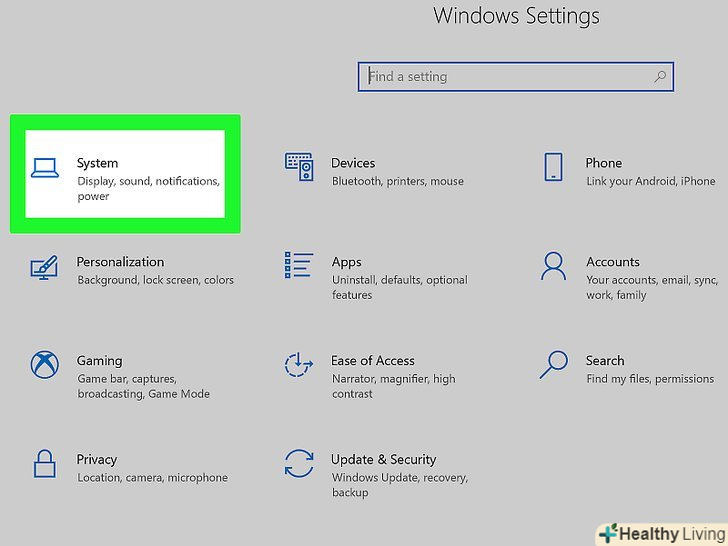728x546 pixels.
Task: Open the Phone settings title
Action: point(604,163)
